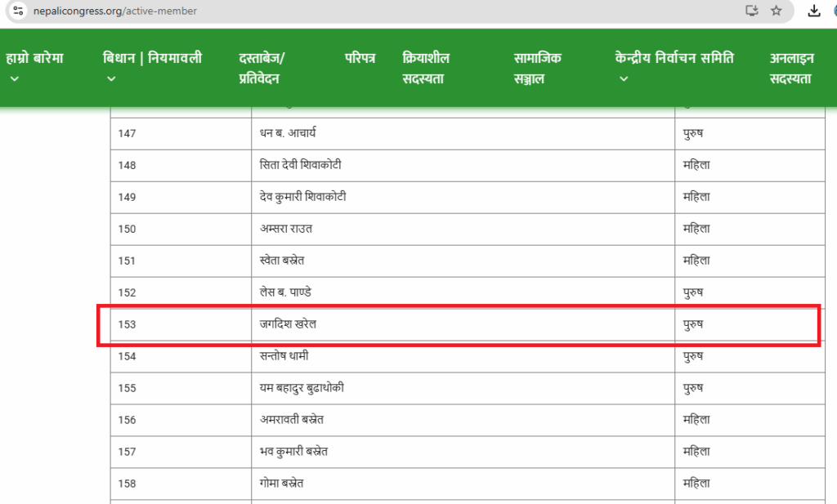Go to क्रियाशील सदस्यता page

426,68
